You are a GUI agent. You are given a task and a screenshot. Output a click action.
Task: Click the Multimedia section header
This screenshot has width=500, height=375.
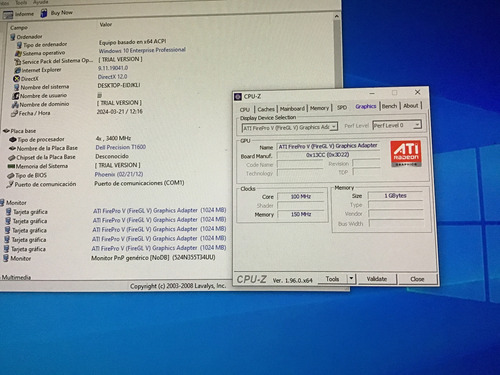tap(16, 277)
